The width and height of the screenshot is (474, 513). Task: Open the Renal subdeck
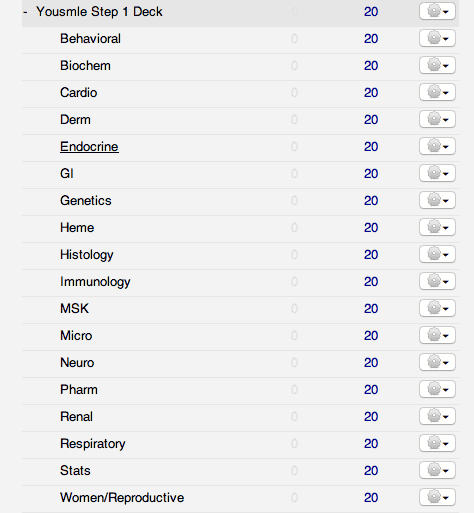tap(76, 417)
